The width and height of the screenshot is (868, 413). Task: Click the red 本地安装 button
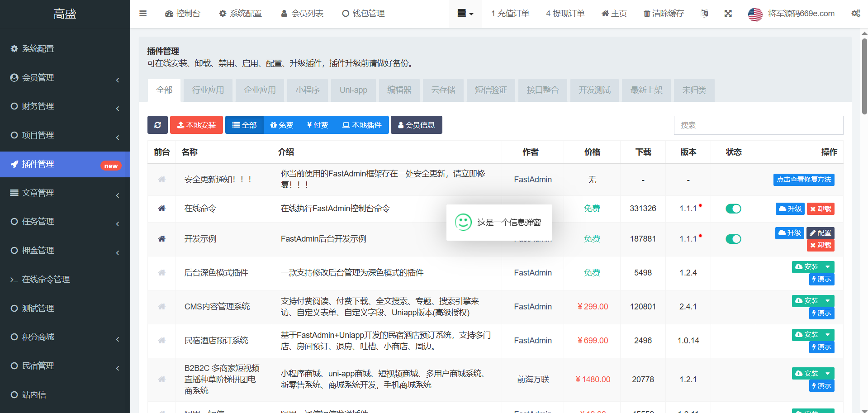pos(196,125)
